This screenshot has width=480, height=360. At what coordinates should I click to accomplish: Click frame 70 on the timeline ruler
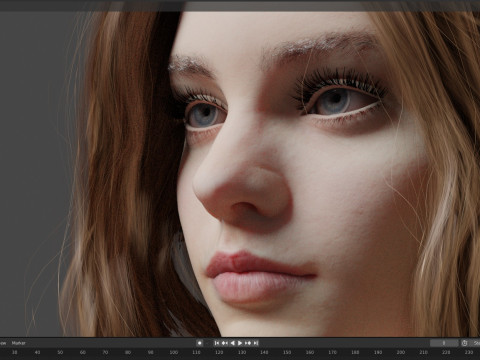tap(105, 352)
